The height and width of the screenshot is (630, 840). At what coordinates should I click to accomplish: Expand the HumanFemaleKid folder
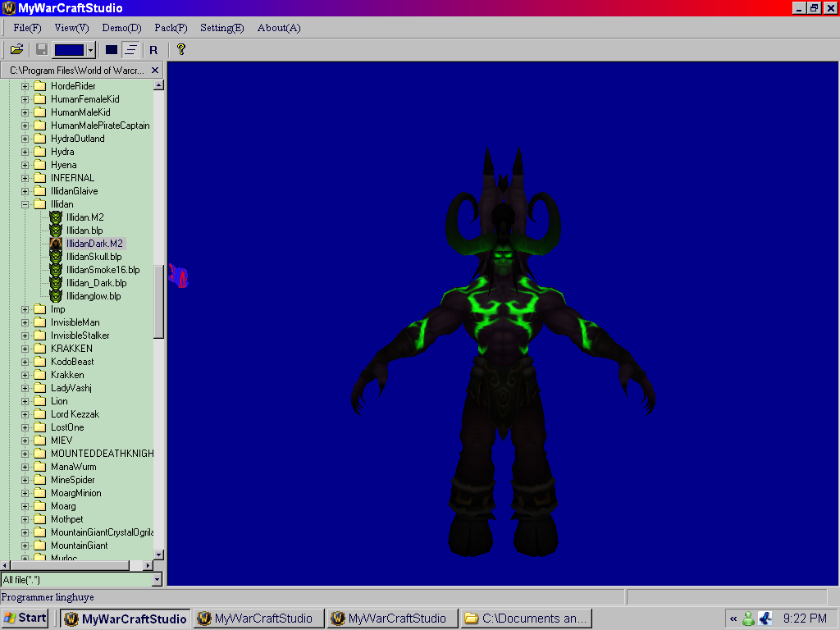coord(25,99)
